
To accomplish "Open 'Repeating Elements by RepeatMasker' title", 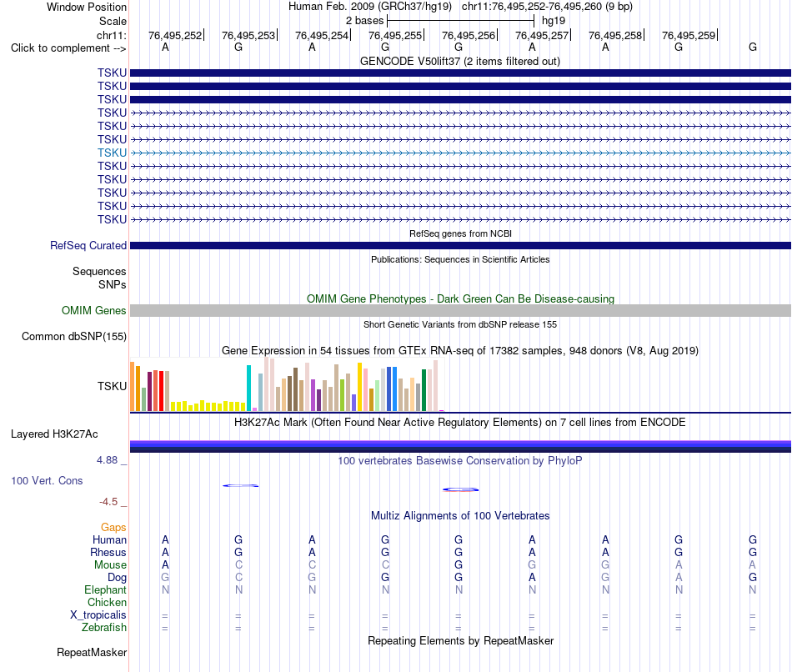I will (x=460, y=640).
